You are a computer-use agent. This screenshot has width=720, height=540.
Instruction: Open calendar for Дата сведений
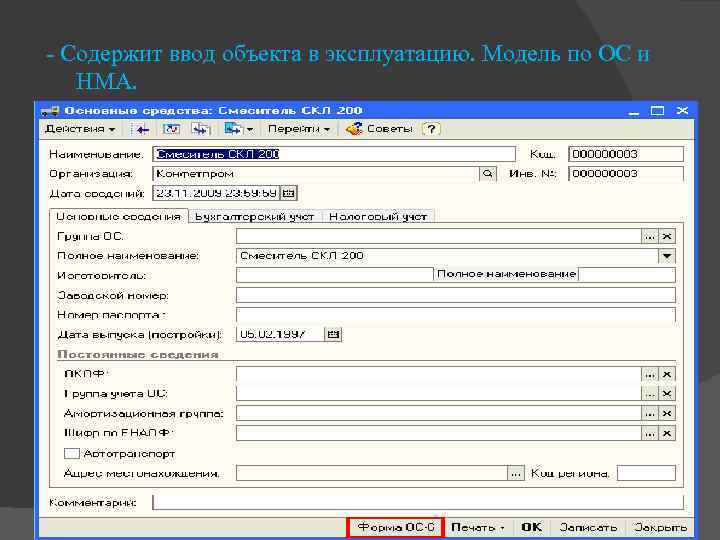(x=288, y=193)
